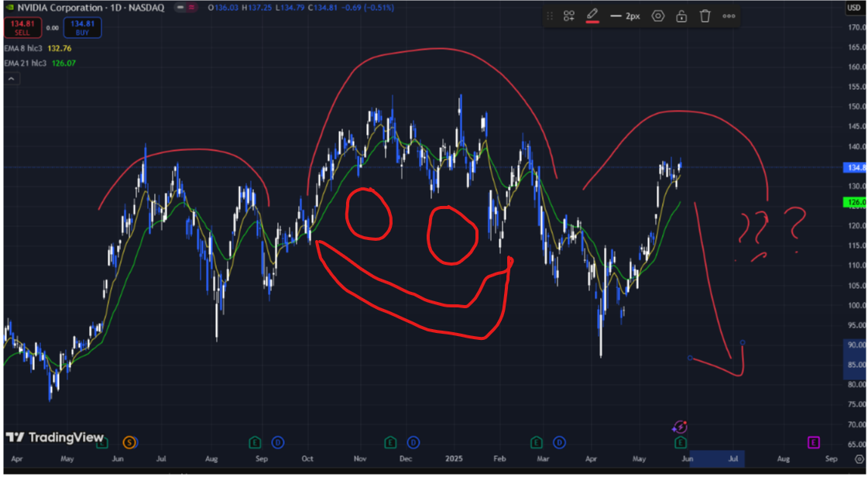
Task: Click the red SELL 134.81 button
Action: click(22, 28)
